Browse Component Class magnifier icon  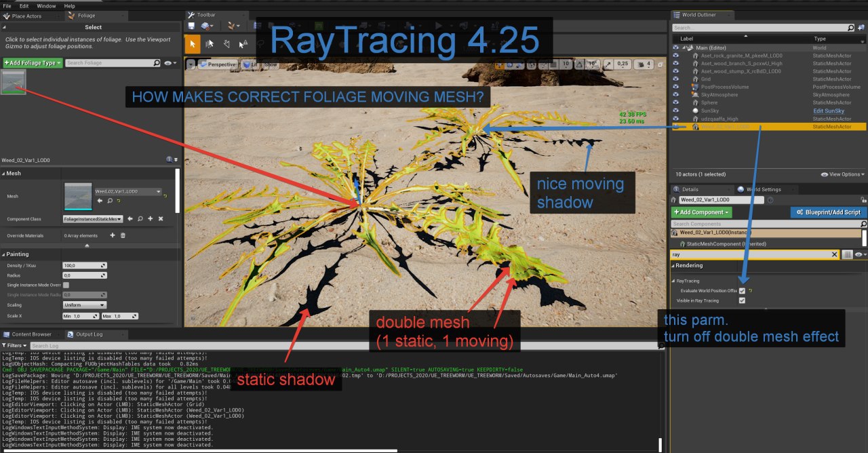tap(140, 219)
